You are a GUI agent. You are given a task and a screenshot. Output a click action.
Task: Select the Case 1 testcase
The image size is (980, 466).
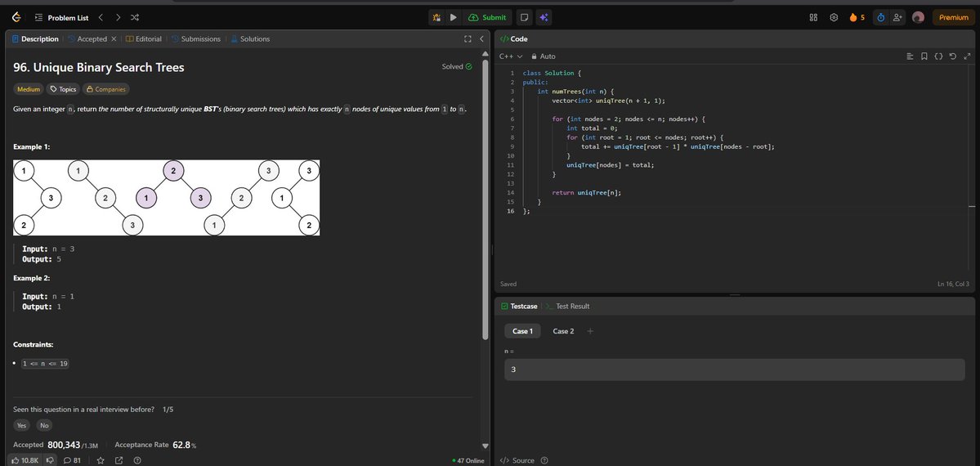(522, 331)
